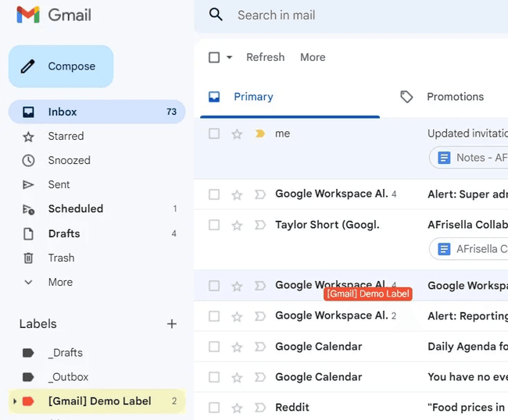
Task: Click the red [Gmail] Demo Label tag
Action: pyautogui.click(x=368, y=294)
